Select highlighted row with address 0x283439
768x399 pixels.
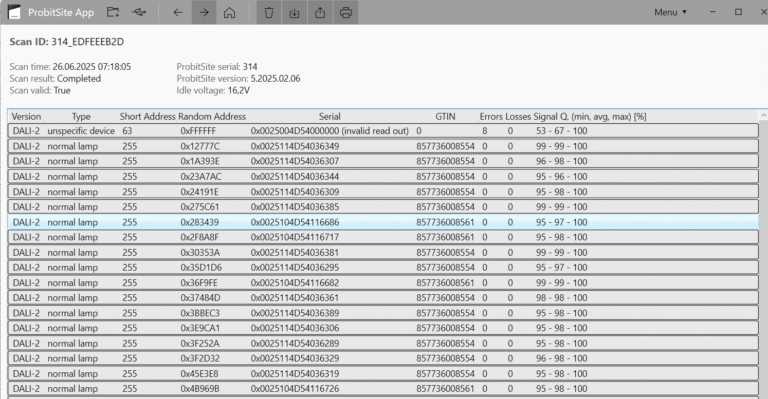pos(383,222)
